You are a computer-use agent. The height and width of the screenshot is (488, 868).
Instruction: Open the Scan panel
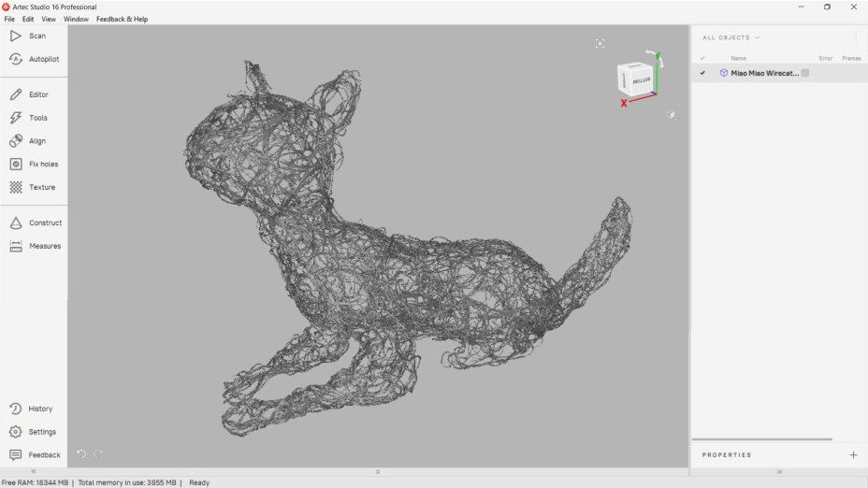click(x=28, y=36)
